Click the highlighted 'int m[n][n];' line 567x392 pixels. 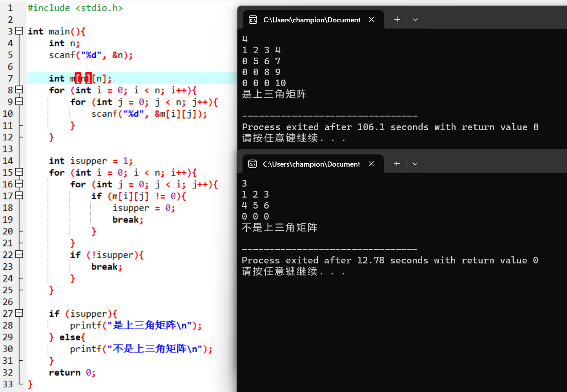[x=80, y=78]
